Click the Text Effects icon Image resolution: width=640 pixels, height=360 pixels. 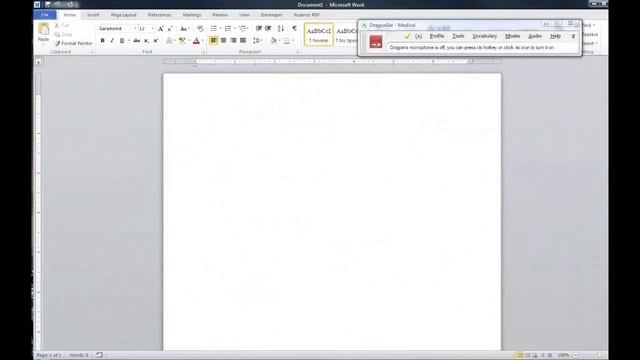(169, 40)
